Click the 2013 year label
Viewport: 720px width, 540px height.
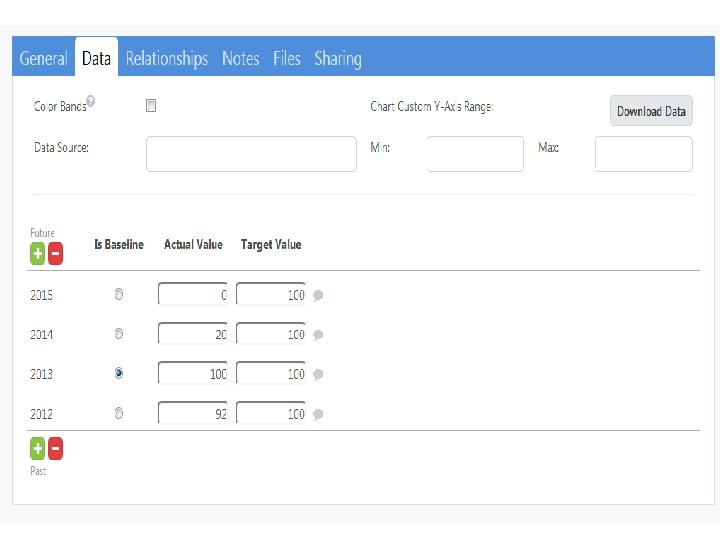pos(41,374)
